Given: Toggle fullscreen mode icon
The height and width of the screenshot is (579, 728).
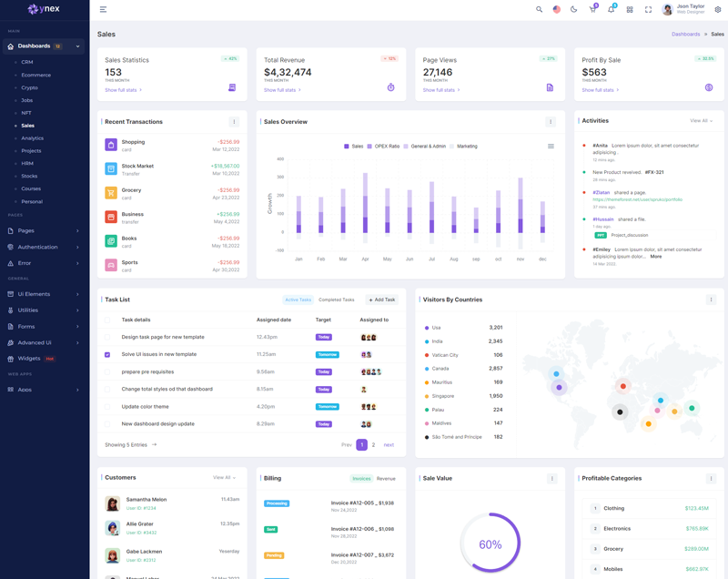Looking at the screenshot, I should point(648,9).
